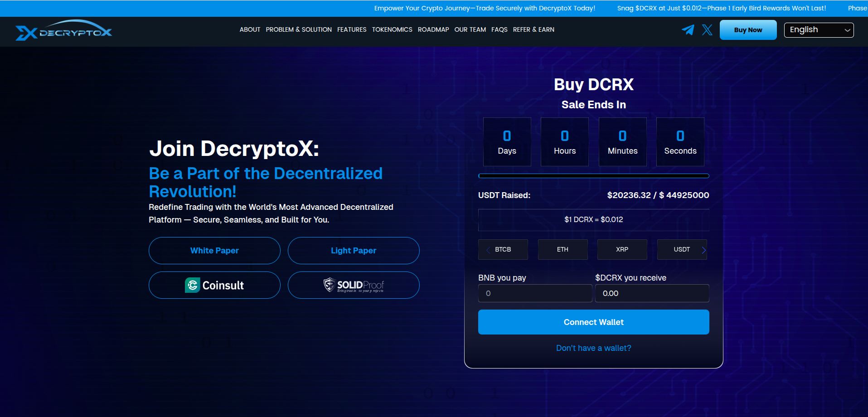Click the DecryptoX logo
The height and width of the screenshot is (417, 868).
[63, 30]
